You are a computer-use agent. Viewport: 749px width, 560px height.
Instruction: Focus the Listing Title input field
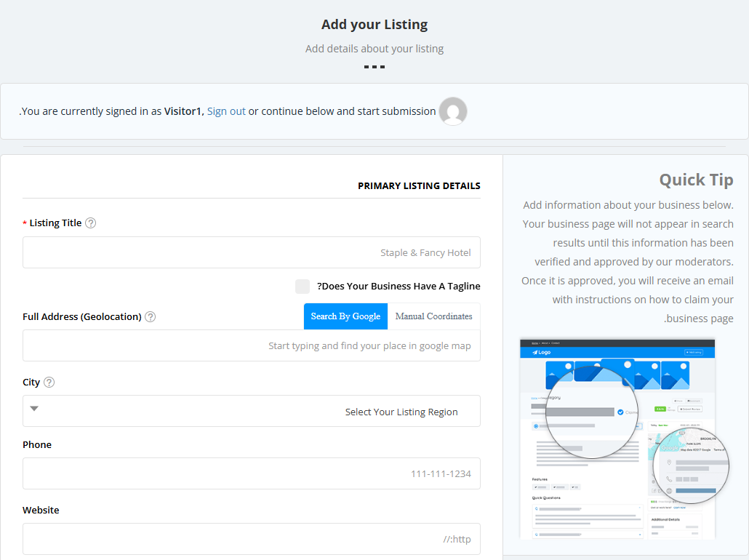click(x=252, y=252)
